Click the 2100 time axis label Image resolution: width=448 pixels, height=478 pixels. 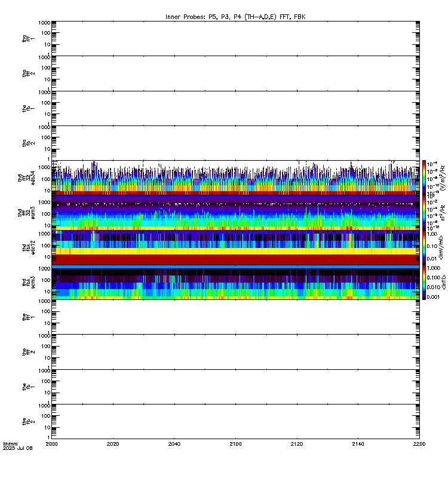(x=235, y=444)
